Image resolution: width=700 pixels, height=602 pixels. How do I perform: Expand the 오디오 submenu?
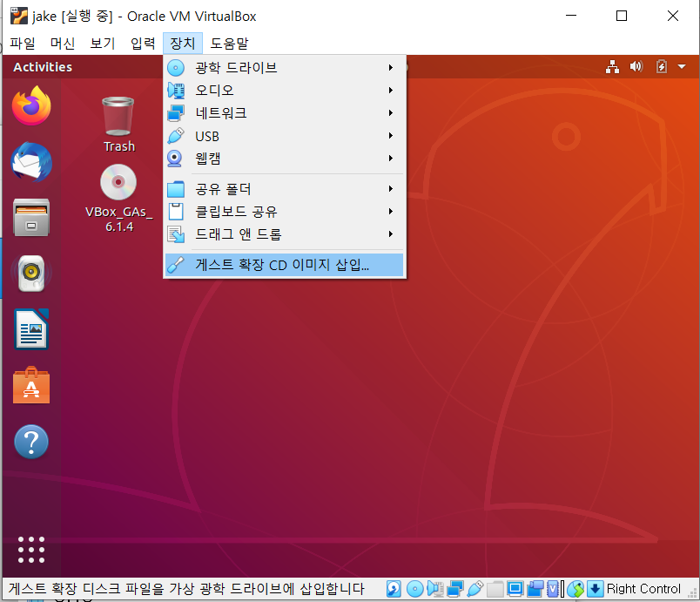pyautogui.click(x=285, y=91)
